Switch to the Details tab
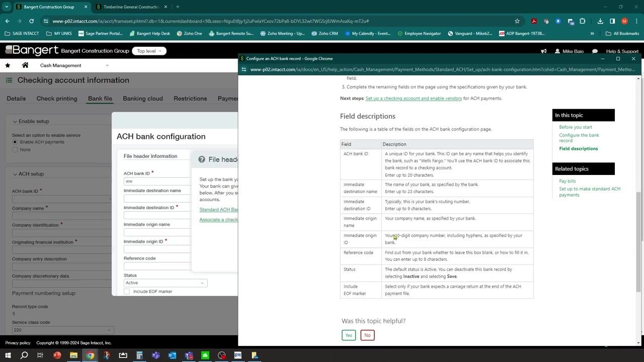The image size is (644, 362). point(16,99)
